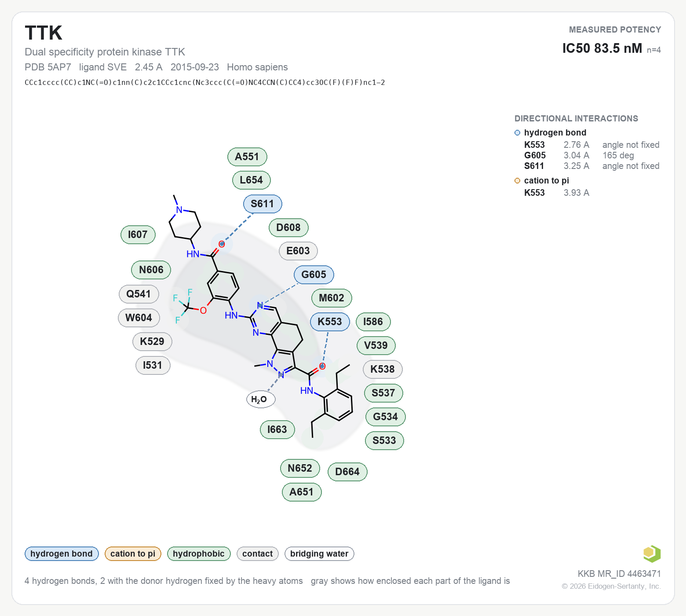Click residue label N652
686x616 pixels.
click(300, 468)
